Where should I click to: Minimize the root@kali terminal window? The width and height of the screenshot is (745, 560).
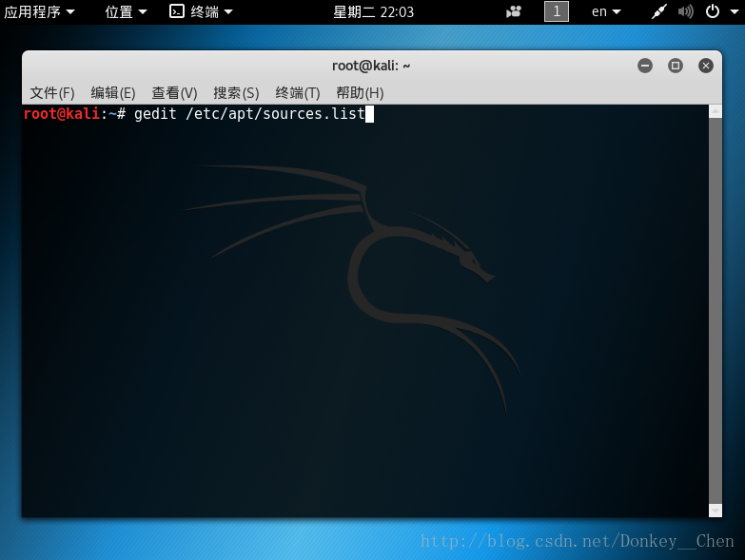point(645,66)
